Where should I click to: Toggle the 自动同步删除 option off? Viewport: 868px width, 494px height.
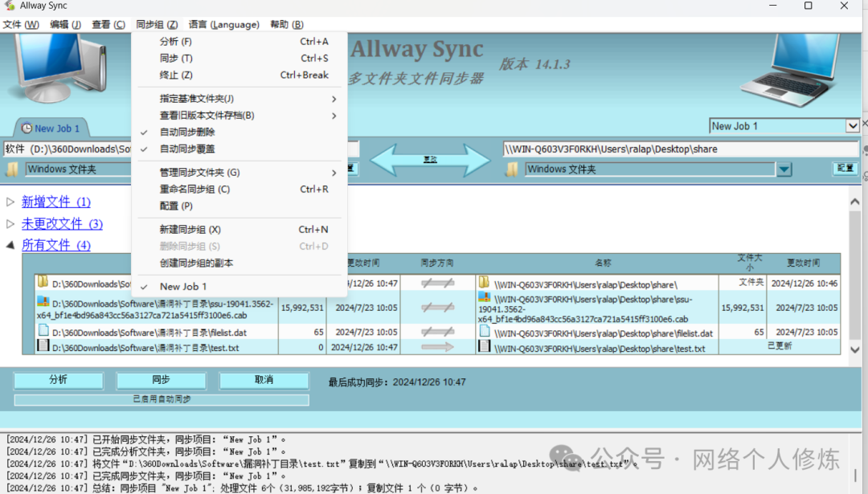coord(187,133)
